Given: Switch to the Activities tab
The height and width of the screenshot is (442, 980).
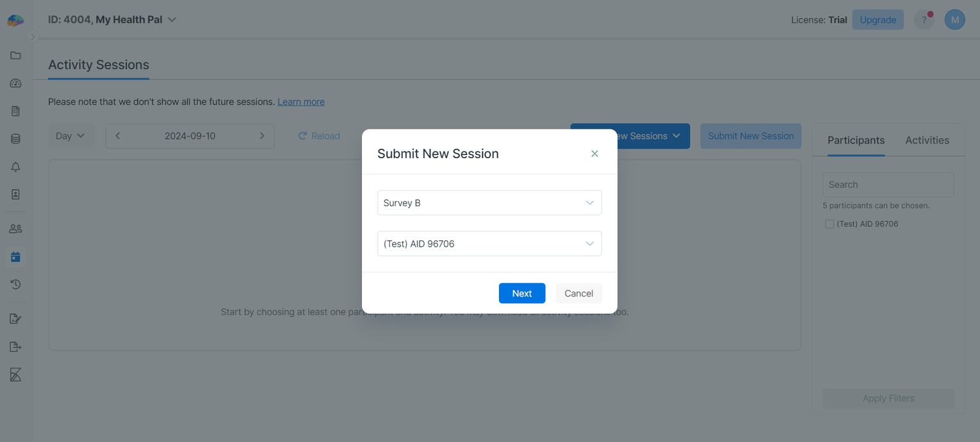Looking at the screenshot, I should click(927, 140).
